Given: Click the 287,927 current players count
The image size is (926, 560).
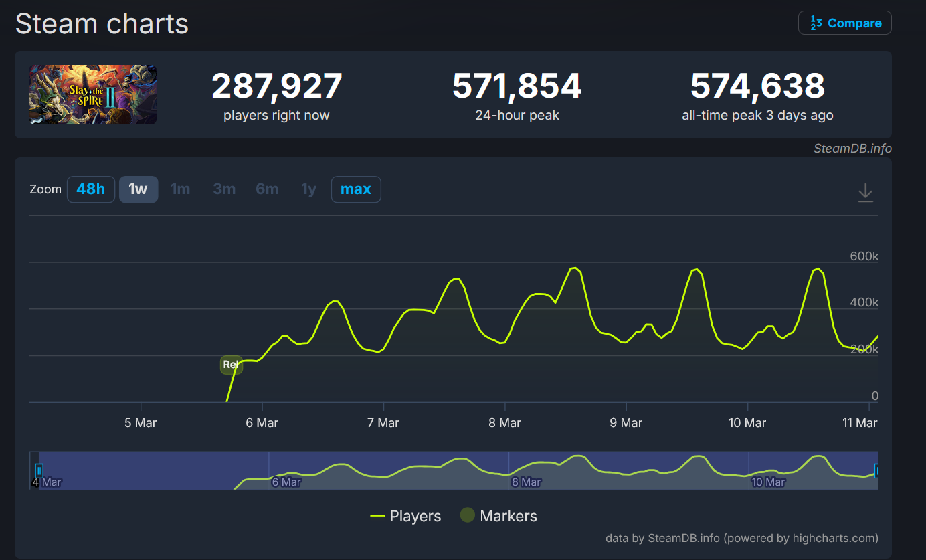Looking at the screenshot, I should (x=277, y=86).
